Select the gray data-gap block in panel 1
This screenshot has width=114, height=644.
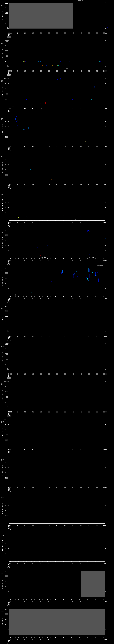41,16
